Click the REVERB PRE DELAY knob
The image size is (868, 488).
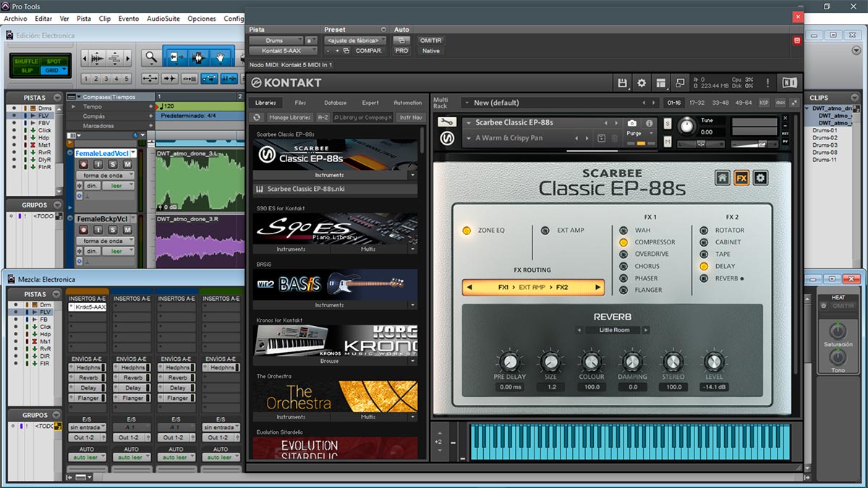510,361
